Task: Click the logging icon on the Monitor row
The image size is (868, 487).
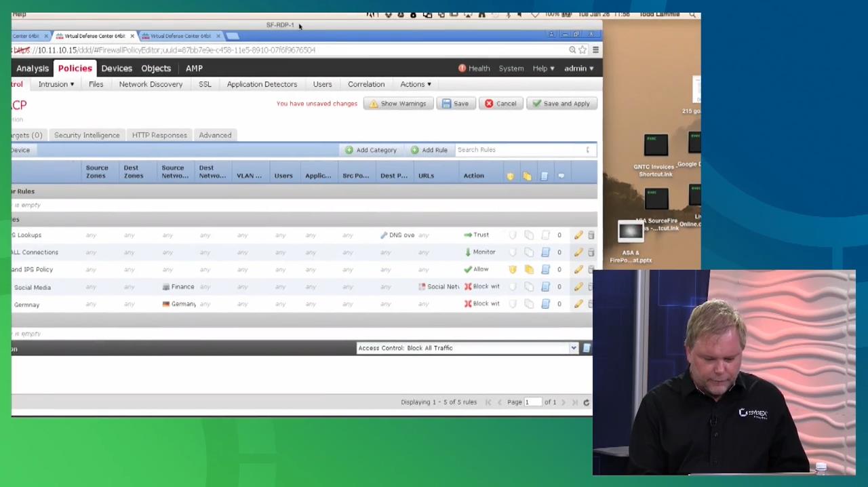Action: pyautogui.click(x=545, y=252)
